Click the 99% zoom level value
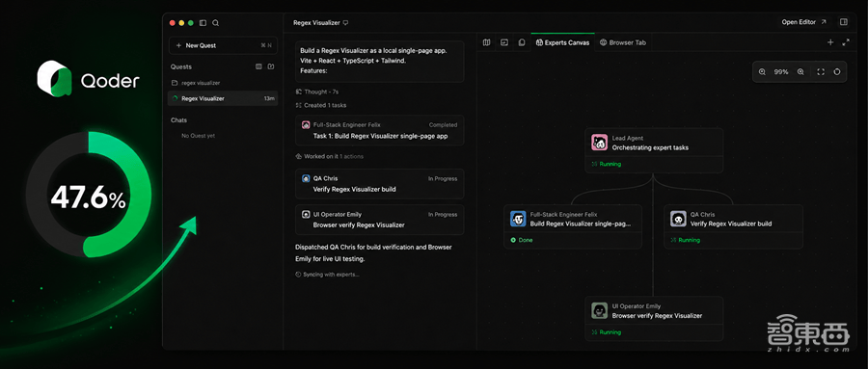The image size is (868, 369). 781,72
